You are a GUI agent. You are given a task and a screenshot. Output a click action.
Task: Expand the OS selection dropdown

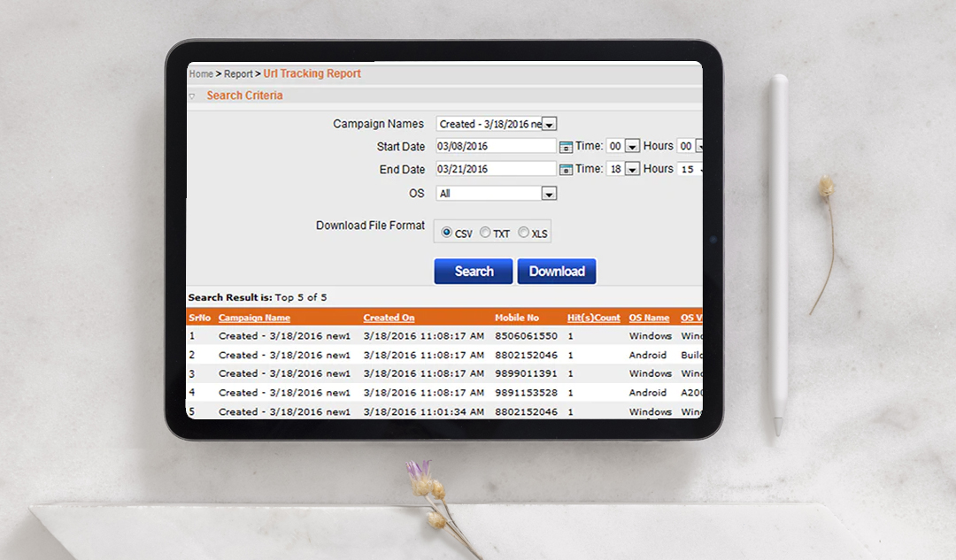coord(548,193)
